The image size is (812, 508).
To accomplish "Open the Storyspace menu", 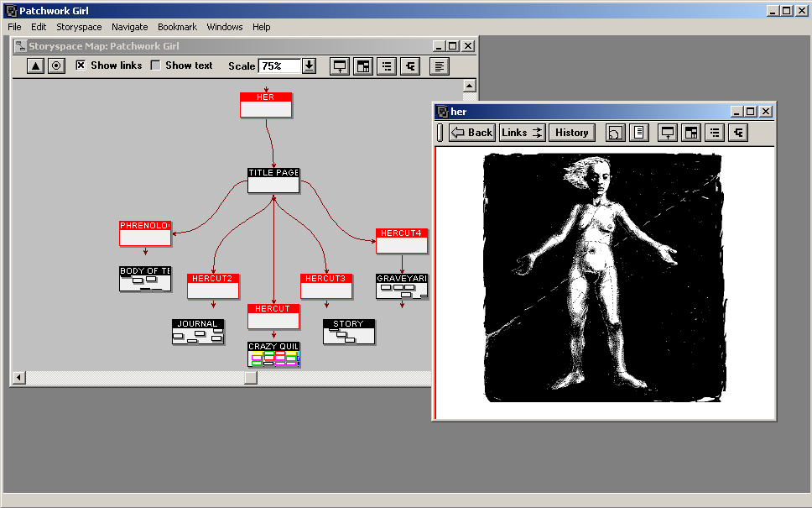I will (x=79, y=27).
